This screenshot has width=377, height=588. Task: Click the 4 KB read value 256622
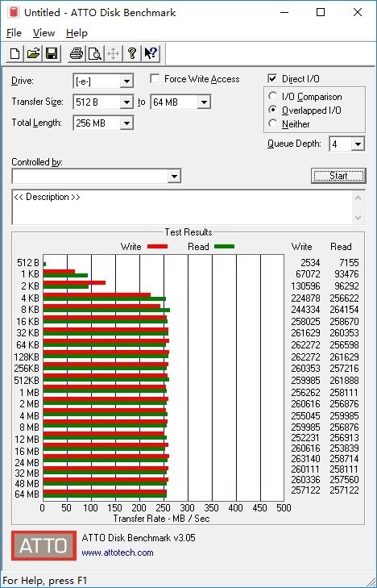[x=344, y=298]
